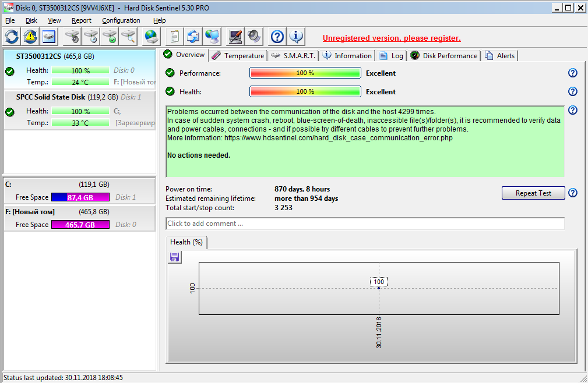Click the green status check icon for ST3500312CS

click(x=10, y=71)
